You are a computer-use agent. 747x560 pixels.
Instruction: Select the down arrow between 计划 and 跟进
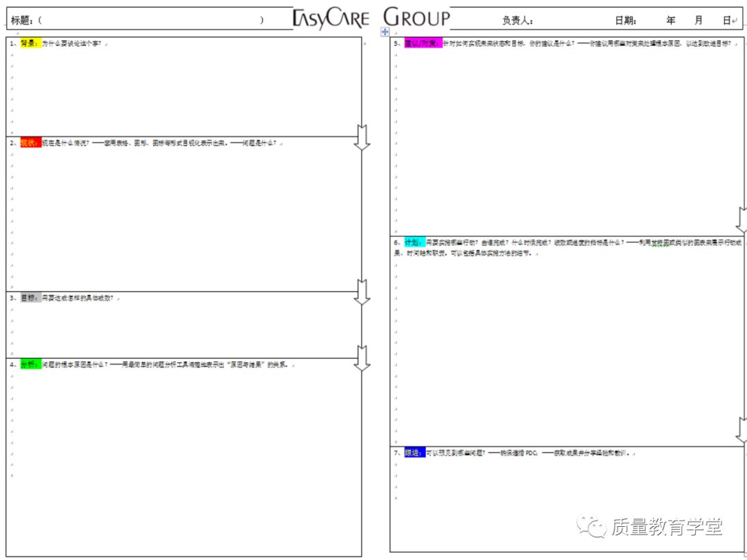[x=741, y=431]
